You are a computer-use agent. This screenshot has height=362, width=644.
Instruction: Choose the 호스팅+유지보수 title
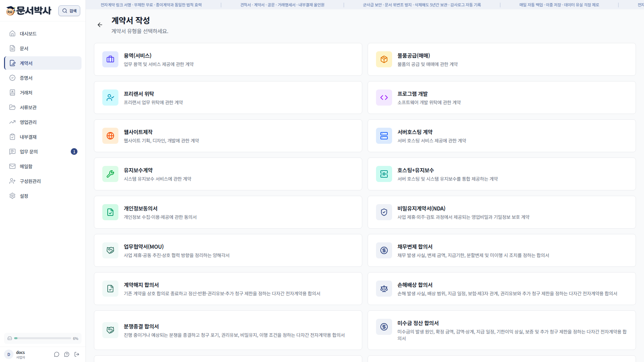(416, 170)
